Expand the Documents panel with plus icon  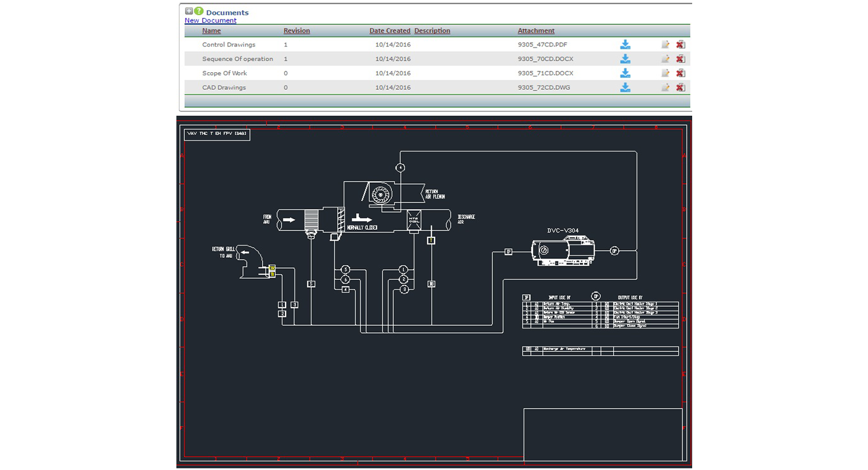click(189, 11)
